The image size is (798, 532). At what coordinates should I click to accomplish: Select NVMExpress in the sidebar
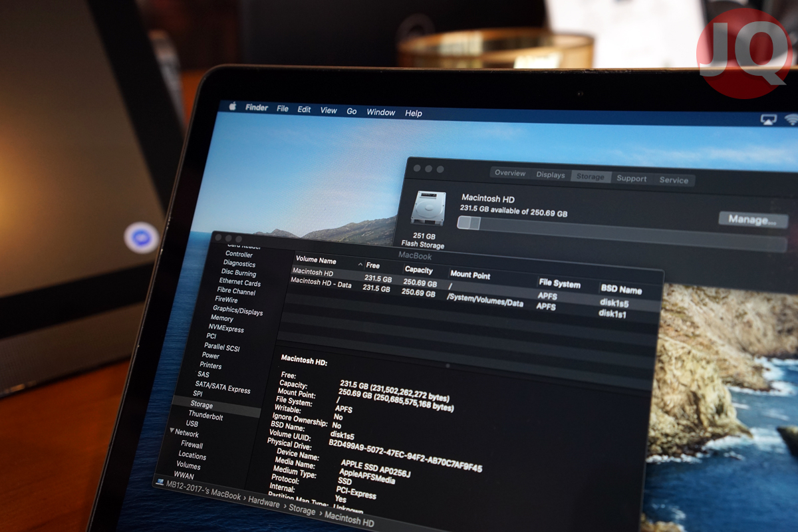(x=226, y=329)
